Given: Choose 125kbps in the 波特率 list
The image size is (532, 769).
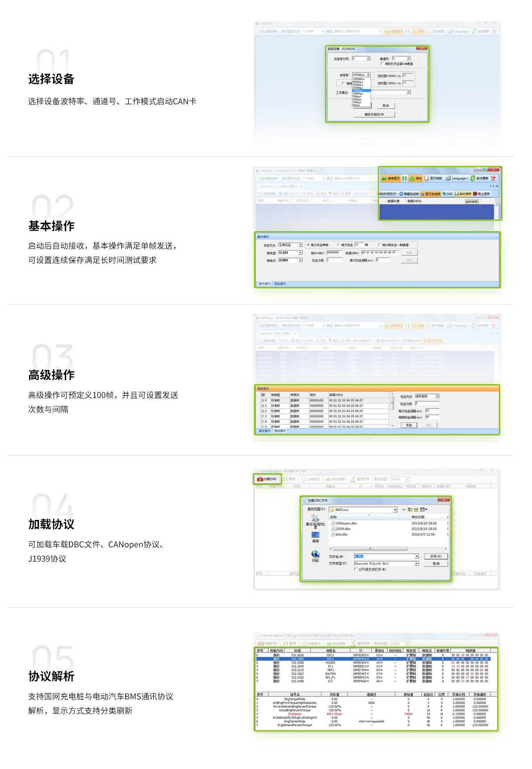Looking at the screenshot, I should pos(361,91).
